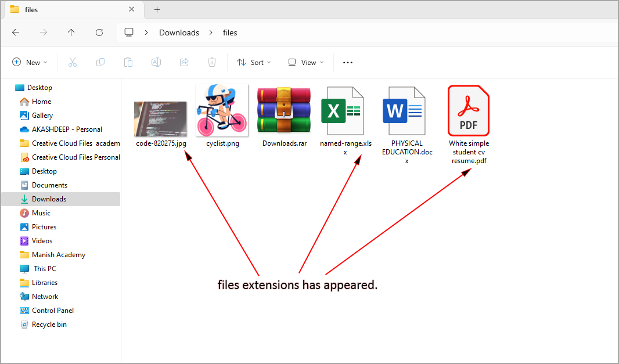Go up one folder level
This screenshot has height=364, width=619.
(71, 33)
